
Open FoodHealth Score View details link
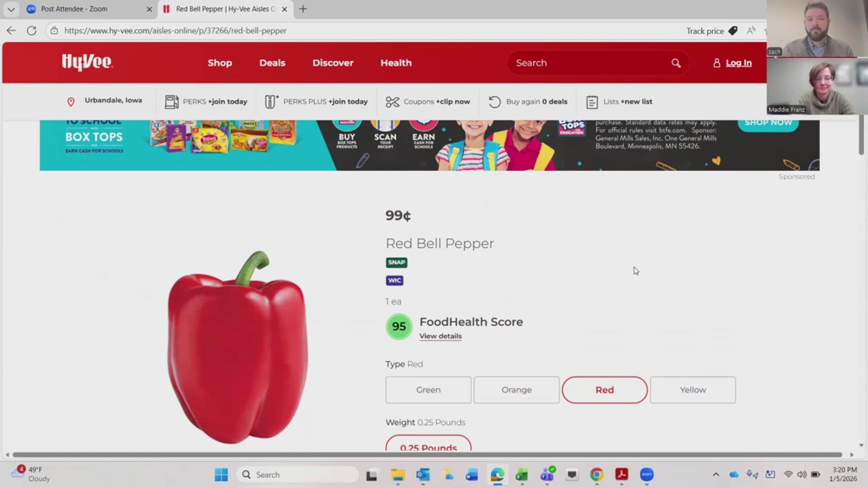tap(440, 336)
